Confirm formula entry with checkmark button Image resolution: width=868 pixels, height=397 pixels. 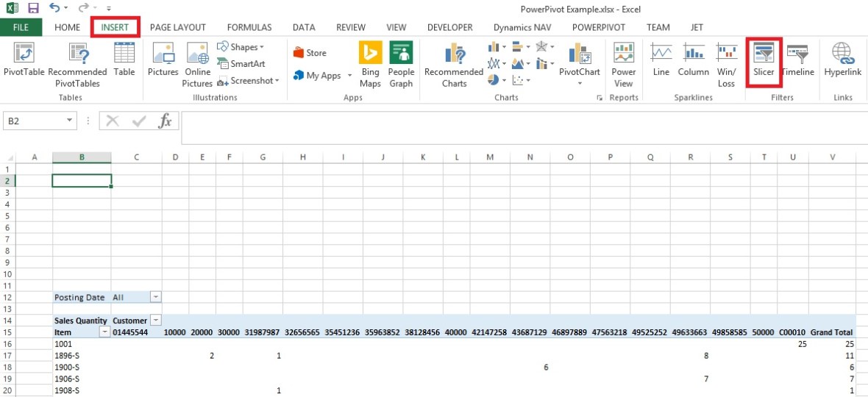(139, 121)
